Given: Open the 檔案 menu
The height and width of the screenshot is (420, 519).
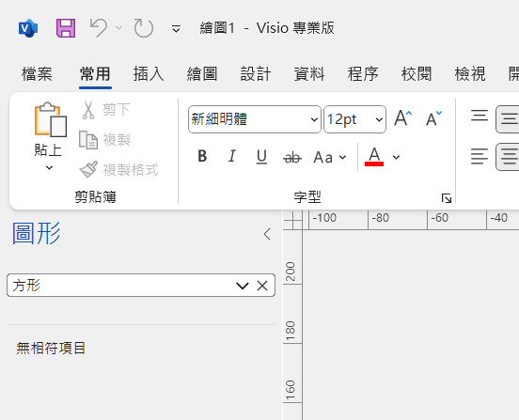Looking at the screenshot, I should 37,73.
